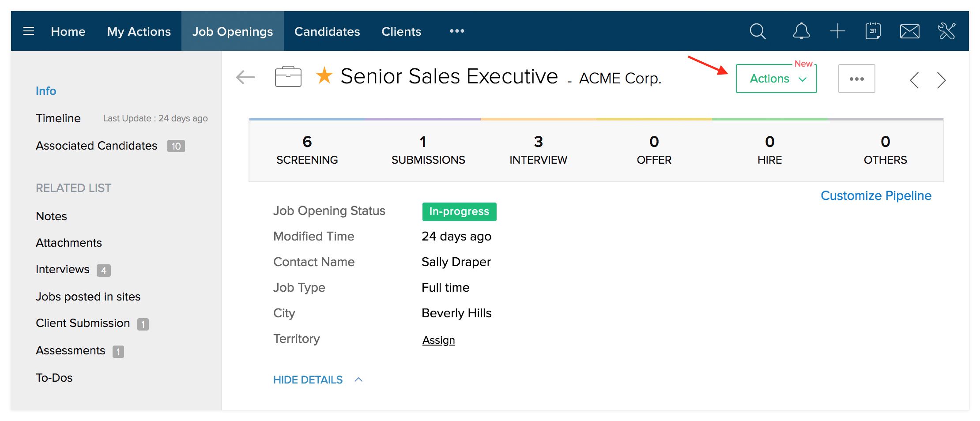The image size is (980, 421).
Task: Expand the Actions dropdown
Action: click(x=776, y=79)
